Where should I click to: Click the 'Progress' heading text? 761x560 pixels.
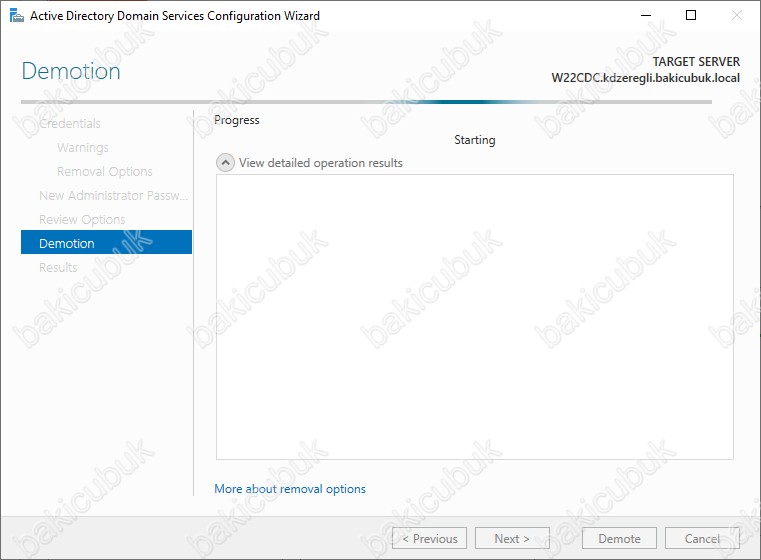pos(237,120)
